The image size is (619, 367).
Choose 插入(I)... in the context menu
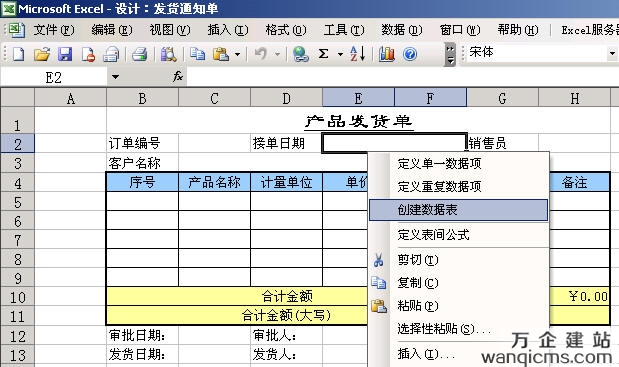(x=459, y=353)
